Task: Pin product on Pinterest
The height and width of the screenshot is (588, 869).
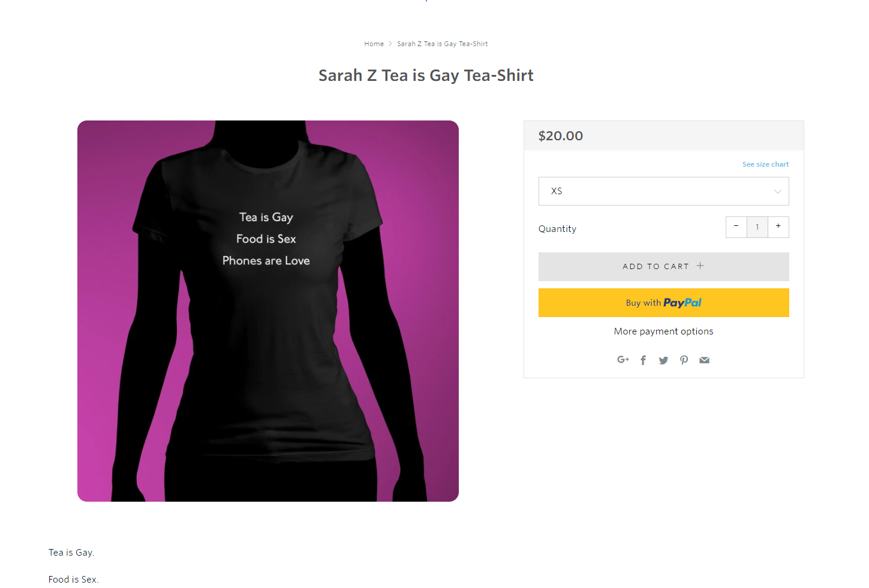Action: tap(684, 360)
